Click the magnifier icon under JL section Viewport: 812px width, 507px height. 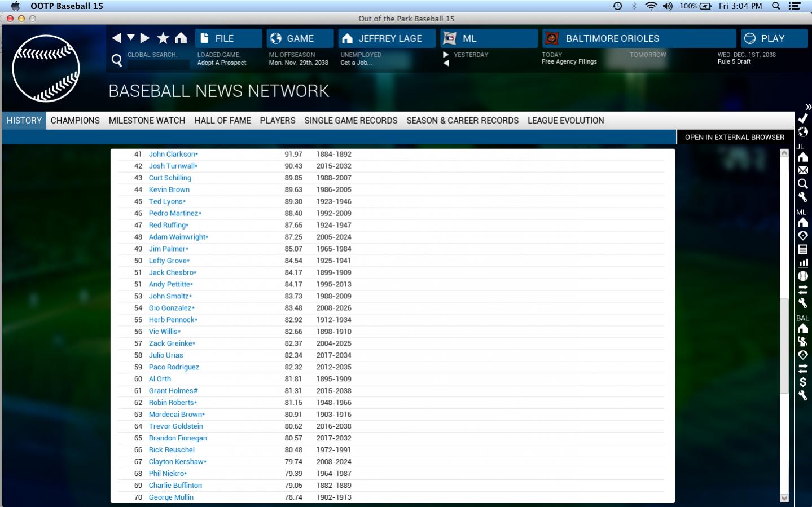pyautogui.click(x=803, y=184)
